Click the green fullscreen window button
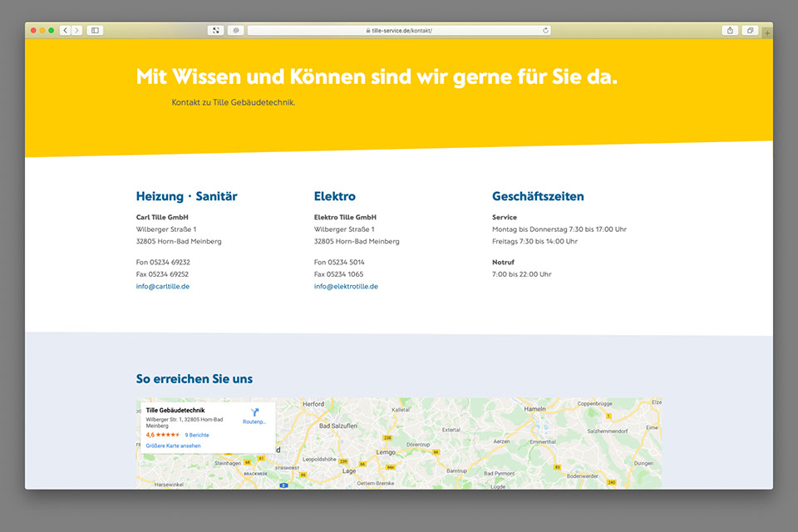Screen dimensions: 798x532 [x=52, y=31]
